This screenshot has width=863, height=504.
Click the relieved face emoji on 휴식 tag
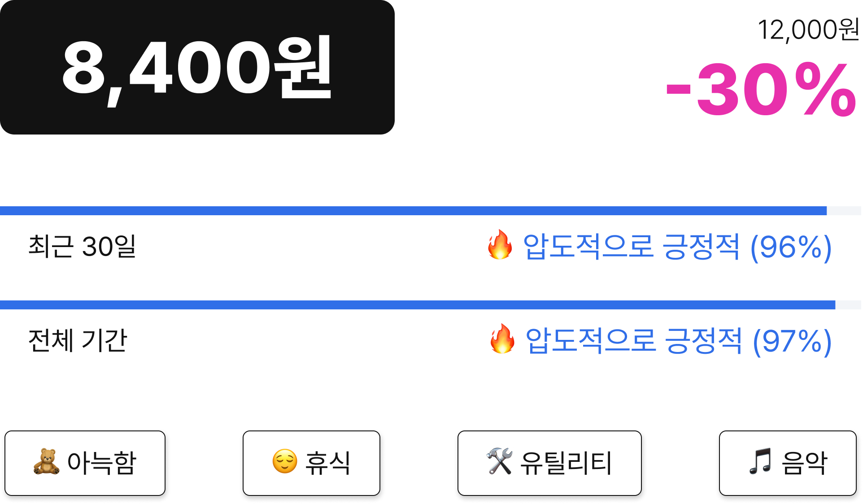click(285, 461)
